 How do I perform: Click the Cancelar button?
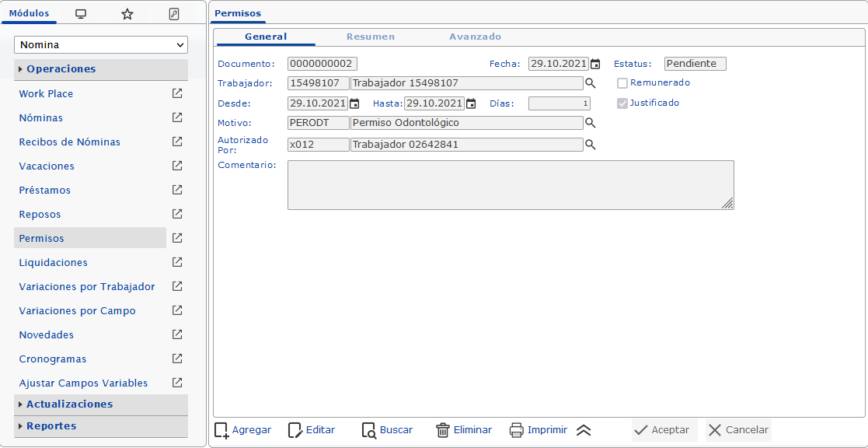pyautogui.click(x=738, y=430)
